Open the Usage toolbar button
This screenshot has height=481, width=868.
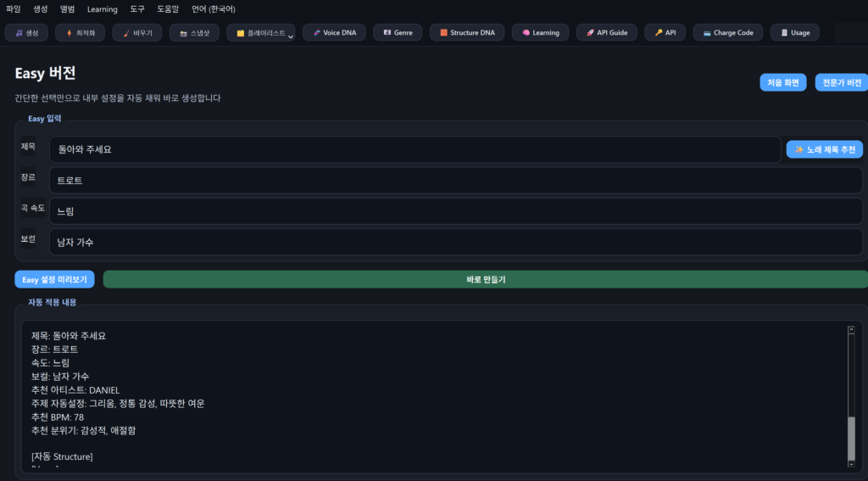[x=795, y=33]
